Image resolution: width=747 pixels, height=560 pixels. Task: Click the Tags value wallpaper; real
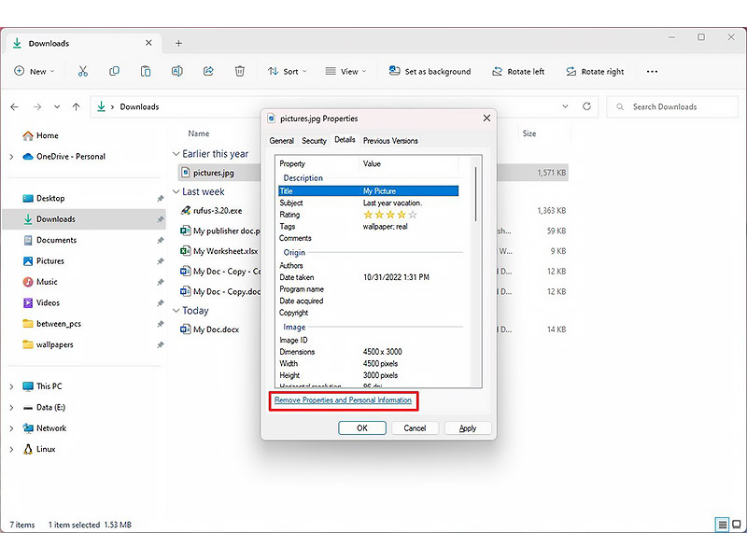[x=385, y=227]
